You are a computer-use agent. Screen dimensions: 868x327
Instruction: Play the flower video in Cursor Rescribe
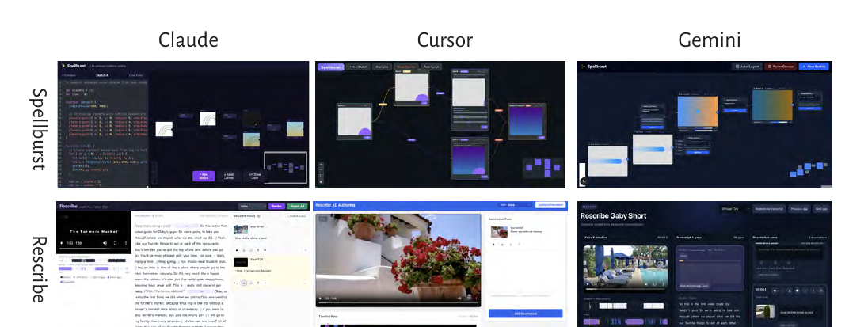coord(320,298)
